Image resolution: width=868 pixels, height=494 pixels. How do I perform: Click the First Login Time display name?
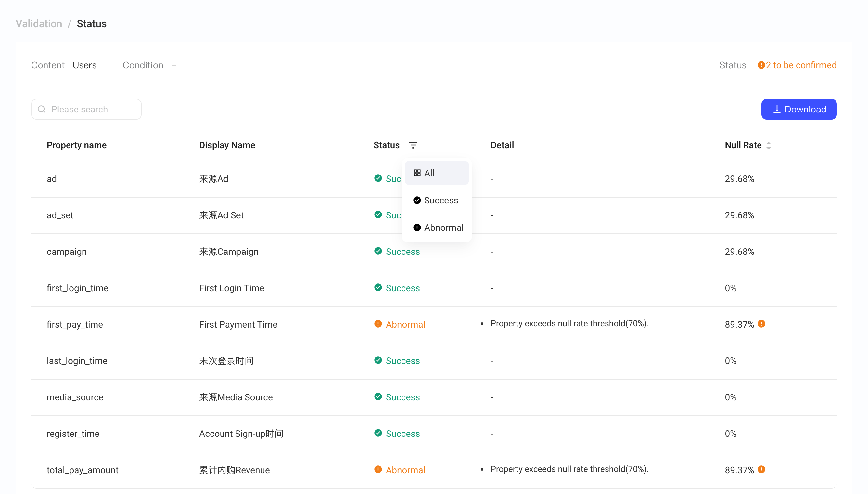tap(232, 288)
